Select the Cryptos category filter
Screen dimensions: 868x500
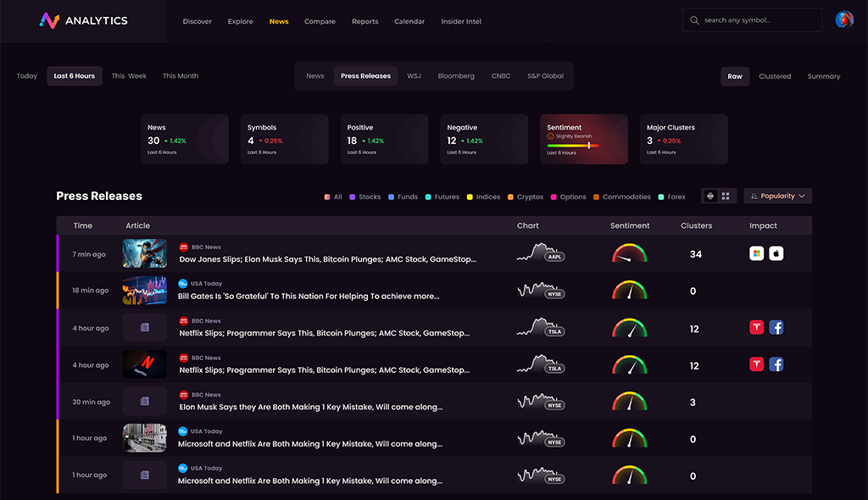point(526,197)
